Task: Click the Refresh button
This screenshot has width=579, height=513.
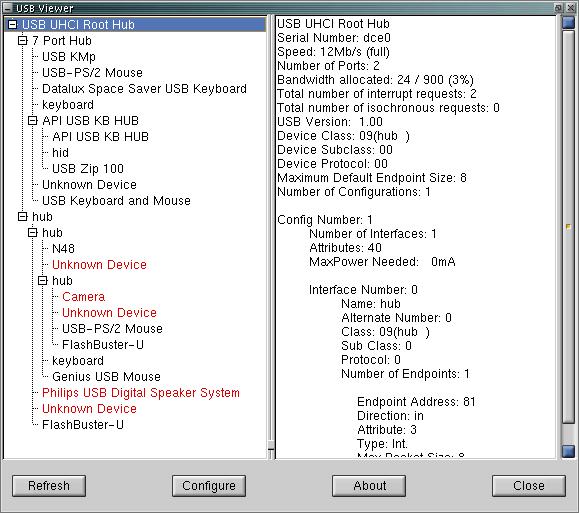Action: 49,486
